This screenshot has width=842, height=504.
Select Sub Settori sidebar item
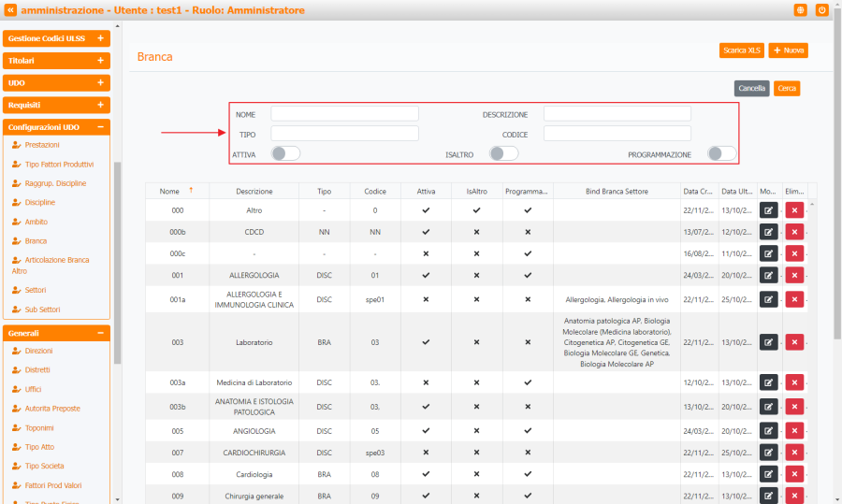pos(42,310)
